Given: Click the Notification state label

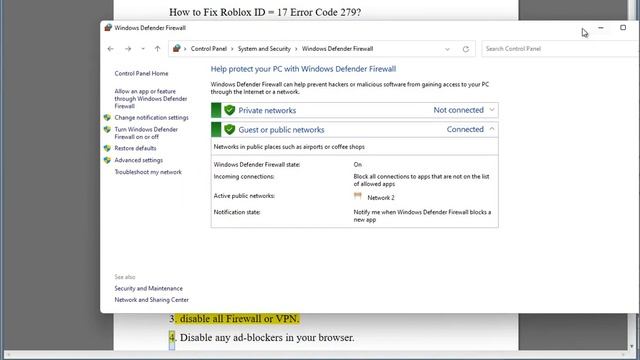Looking at the screenshot, I should tap(237, 212).
